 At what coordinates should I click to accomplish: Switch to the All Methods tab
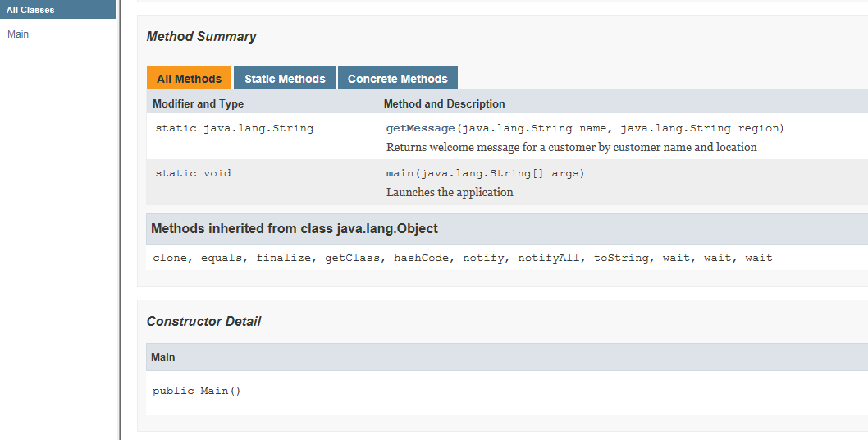(x=189, y=79)
